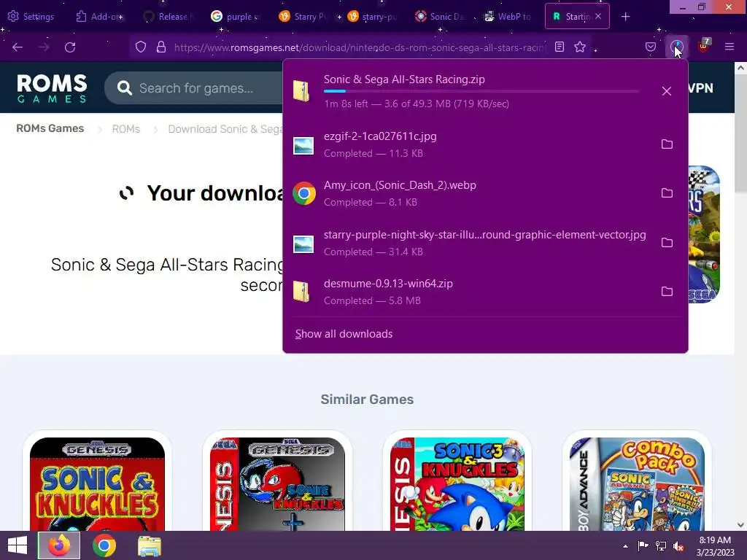Click the ROMS GAMES site logo
Image resolution: width=747 pixels, height=560 pixels.
(x=52, y=88)
